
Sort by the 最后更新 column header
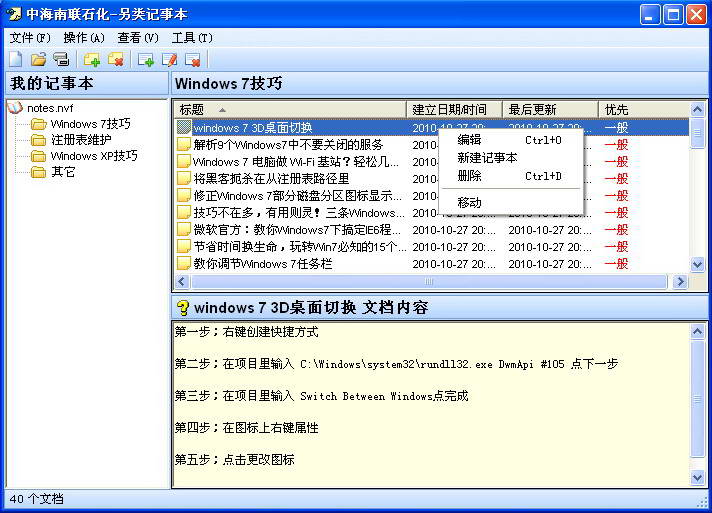coord(550,109)
